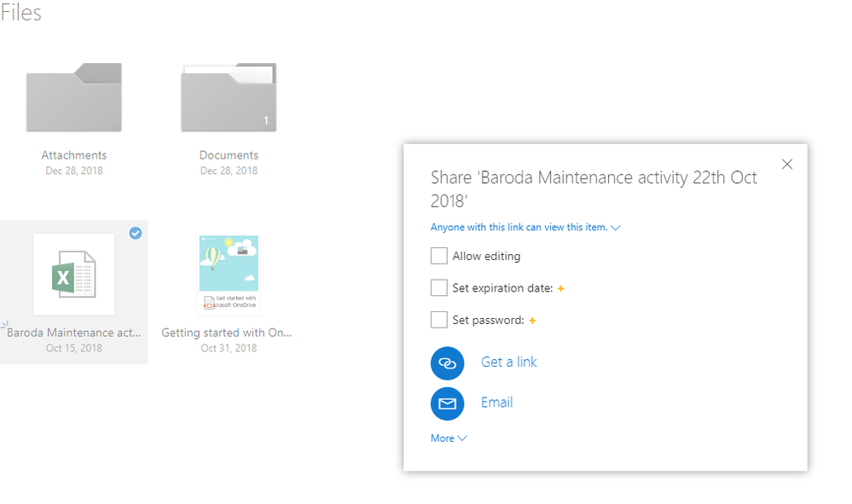Click the Documents folder label
Screen dimensions: 852x504
pos(229,155)
